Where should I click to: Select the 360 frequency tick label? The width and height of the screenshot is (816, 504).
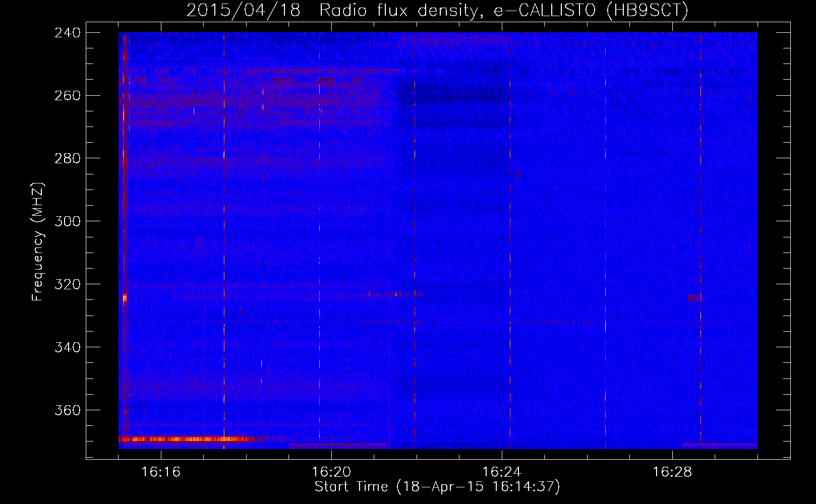(68, 411)
